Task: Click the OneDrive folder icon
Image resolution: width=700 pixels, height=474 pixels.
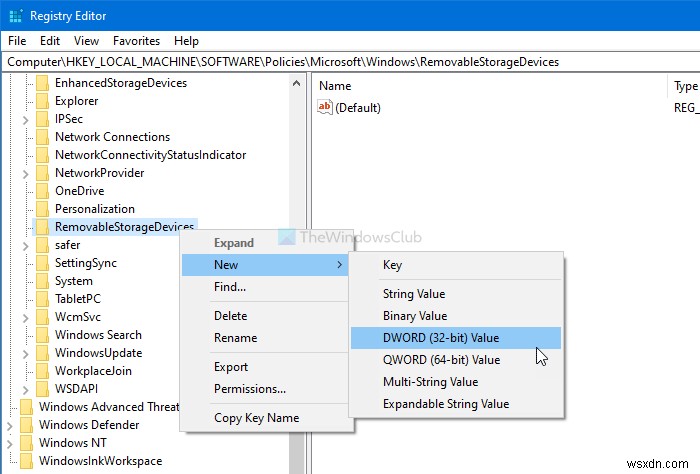Action: coord(42,191)
